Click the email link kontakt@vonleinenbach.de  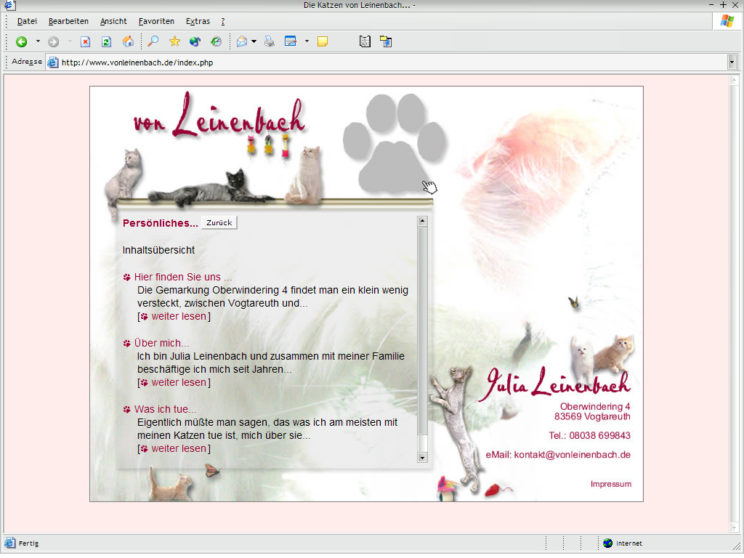point(572,455)
